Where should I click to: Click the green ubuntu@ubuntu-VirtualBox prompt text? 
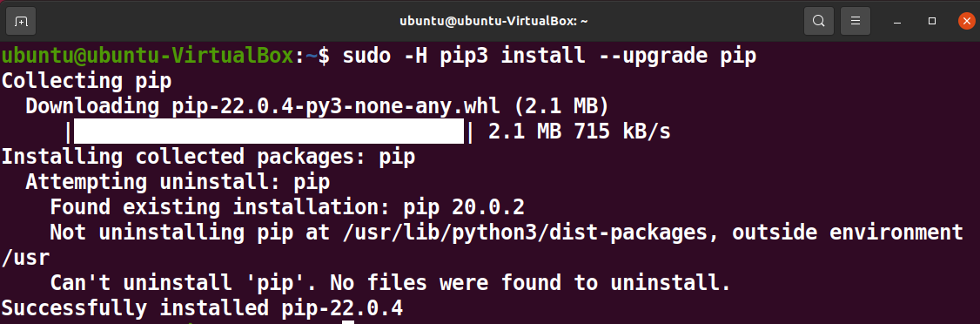[x=147, y=57]
